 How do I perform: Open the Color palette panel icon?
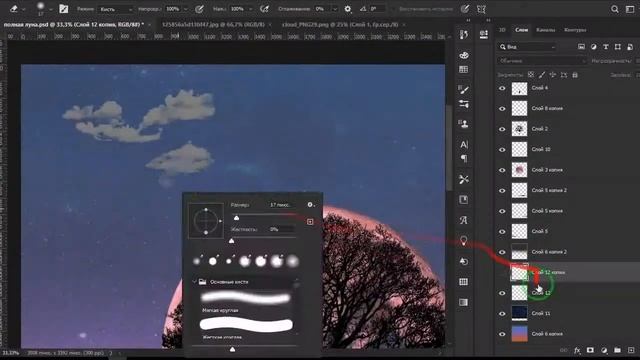[464, 55]
